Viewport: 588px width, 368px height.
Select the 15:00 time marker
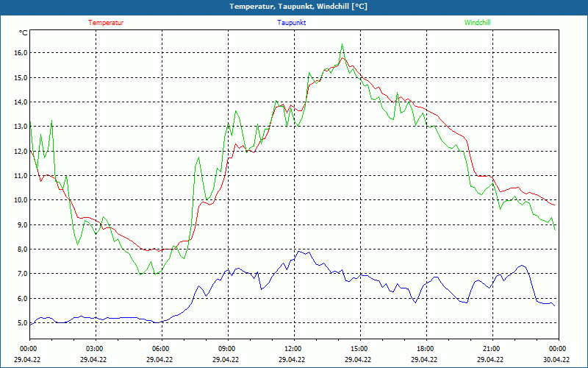tap(359, 349)
